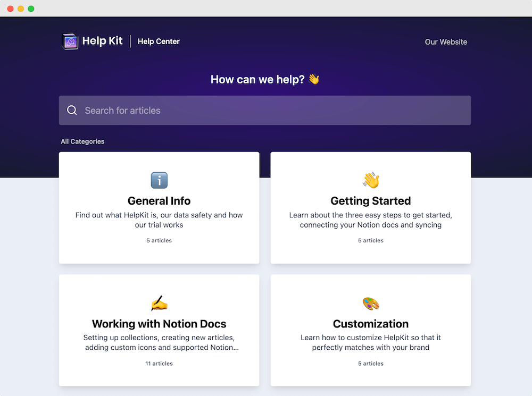Click 5 articles under Customization

[371, 364]
